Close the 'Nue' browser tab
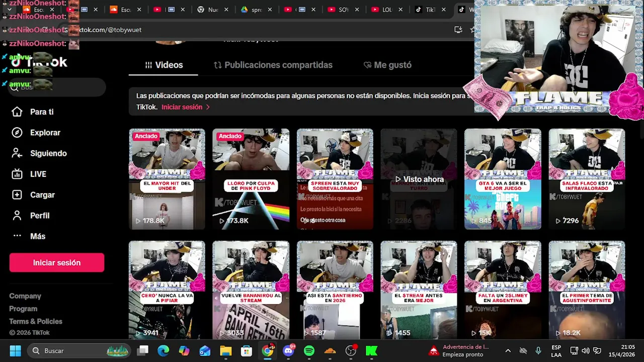The width and height of the screenshot is (644, 362). (x=226, y=10)
